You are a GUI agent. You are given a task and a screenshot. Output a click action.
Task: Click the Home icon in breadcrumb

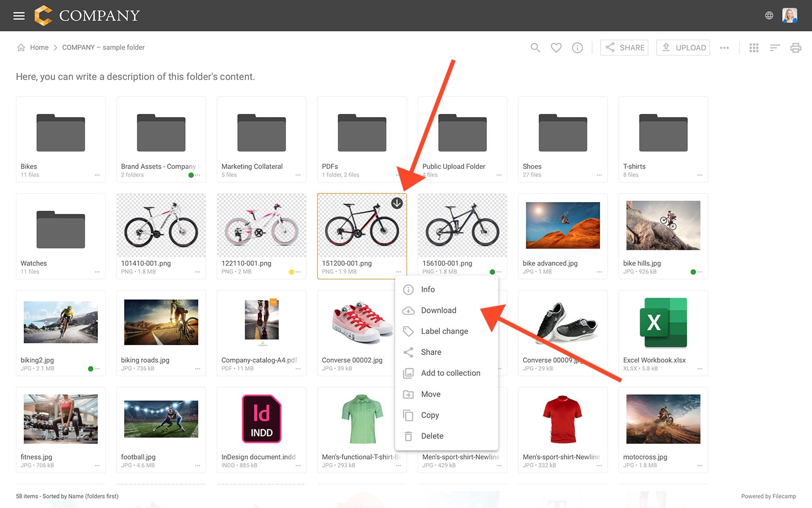coord(21,48)
